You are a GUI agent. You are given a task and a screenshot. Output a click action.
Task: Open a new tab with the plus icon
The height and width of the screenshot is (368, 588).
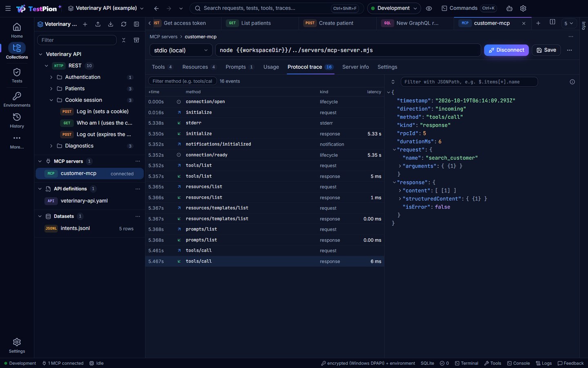pos(538,23)
